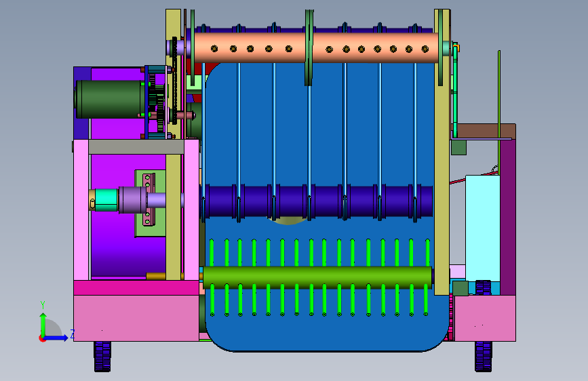Select the dark magenta vertical panel at far right
Screen dimensions: 588x381
508,217
